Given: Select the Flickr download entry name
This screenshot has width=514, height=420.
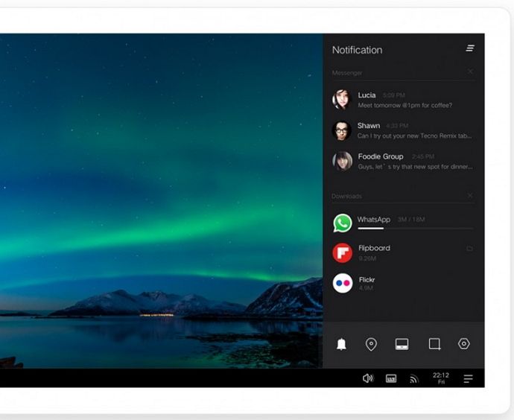Looking at the screenshot, I should pyautogui.click(x=367, y=280).
